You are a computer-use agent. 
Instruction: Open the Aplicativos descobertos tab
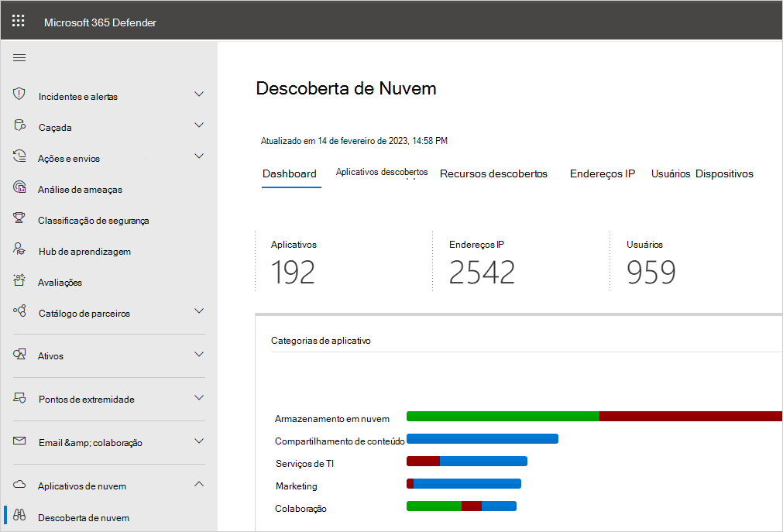point(382,172)
